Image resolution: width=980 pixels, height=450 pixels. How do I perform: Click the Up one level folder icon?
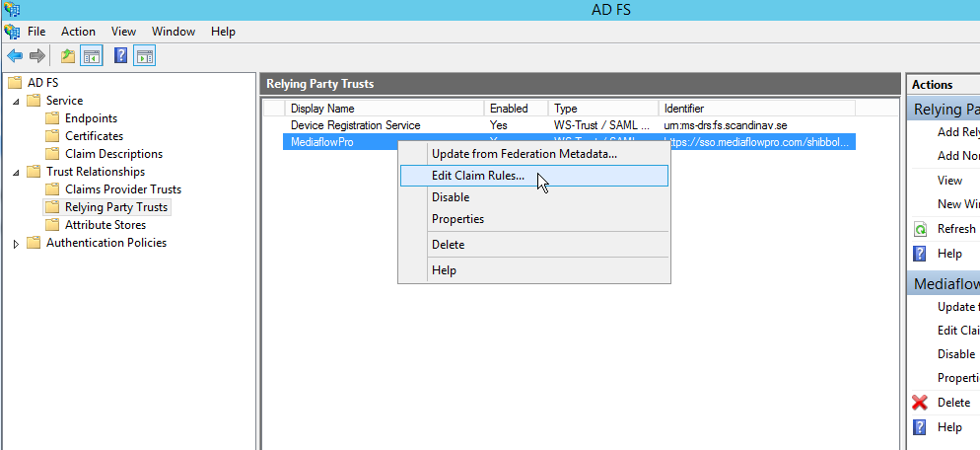(68, 56)
